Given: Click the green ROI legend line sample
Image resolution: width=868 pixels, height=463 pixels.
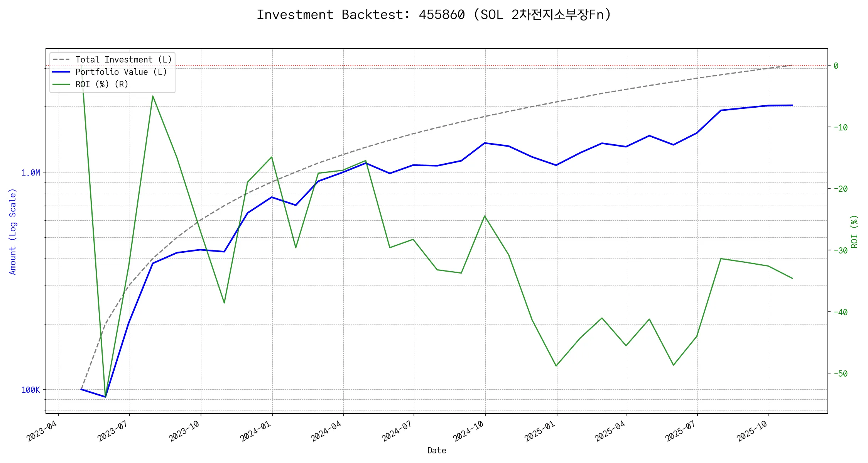Looking at the screenshot, I should click(x=61, y=84).
